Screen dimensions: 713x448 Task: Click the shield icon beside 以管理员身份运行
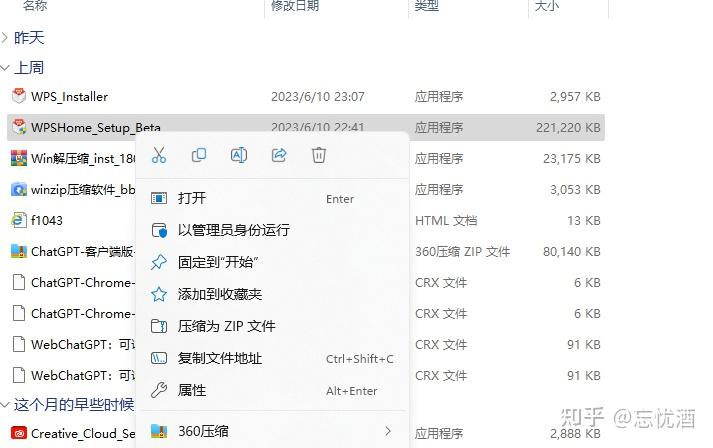click(x=159, y=230)
